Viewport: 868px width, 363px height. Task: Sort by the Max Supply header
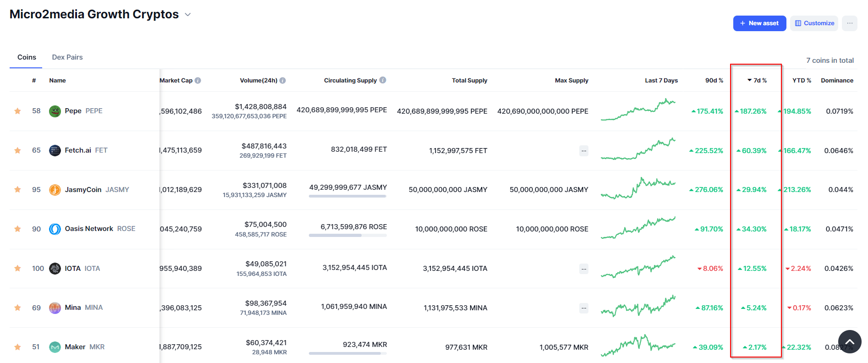(571, 81)
